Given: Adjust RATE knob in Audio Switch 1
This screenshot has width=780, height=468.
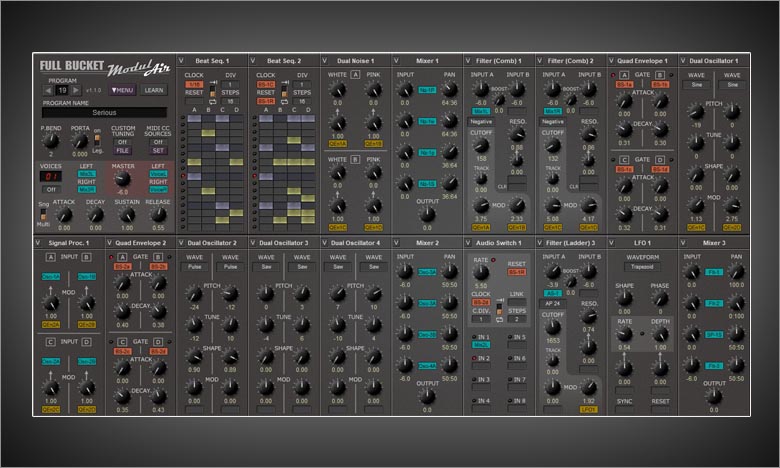Looking at the screenshot, I should click(481, 272).
